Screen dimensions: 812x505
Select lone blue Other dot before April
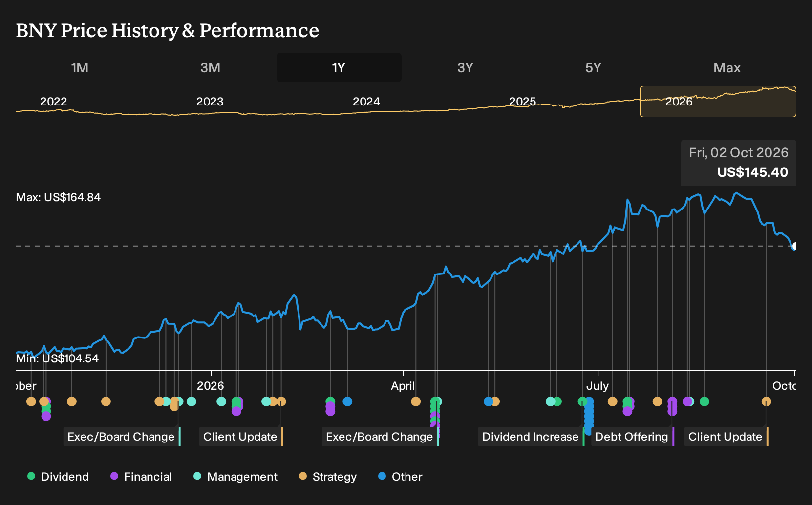click(x=347, y=401)
